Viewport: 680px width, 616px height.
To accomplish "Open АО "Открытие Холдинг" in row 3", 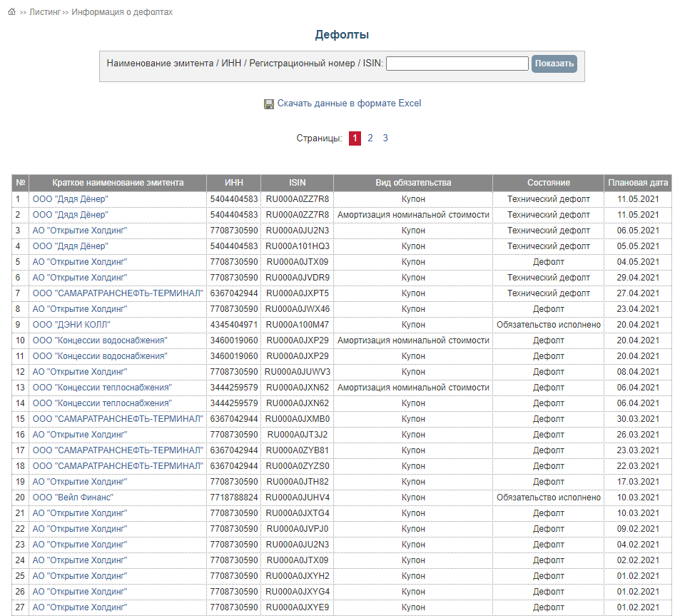I will pyautogui.click(x=80, y=231).
